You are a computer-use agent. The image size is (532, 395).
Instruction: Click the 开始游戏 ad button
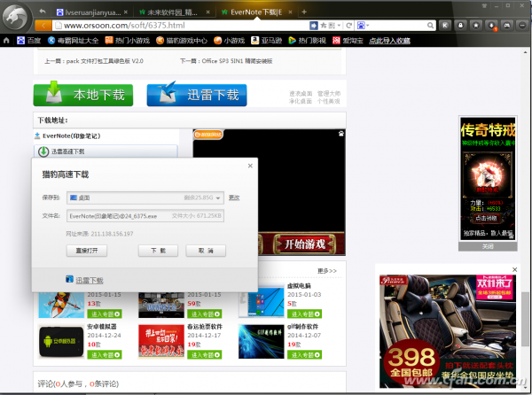point(304,244)
